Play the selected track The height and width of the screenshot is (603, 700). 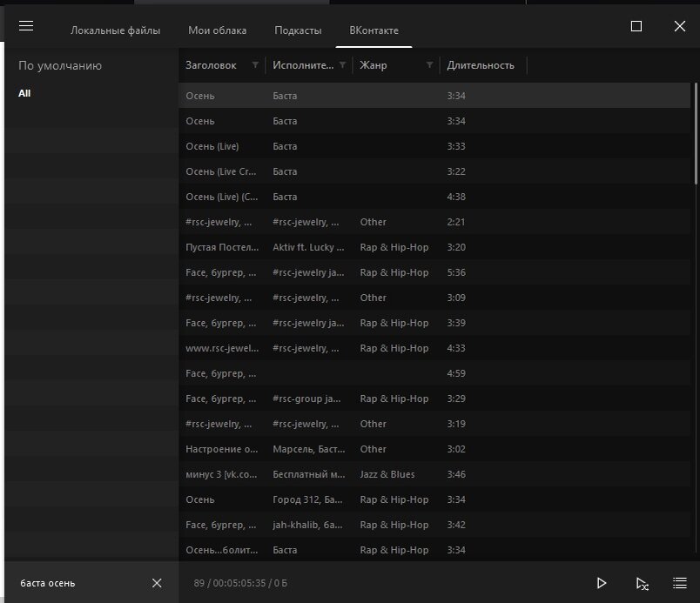(602, 583)
